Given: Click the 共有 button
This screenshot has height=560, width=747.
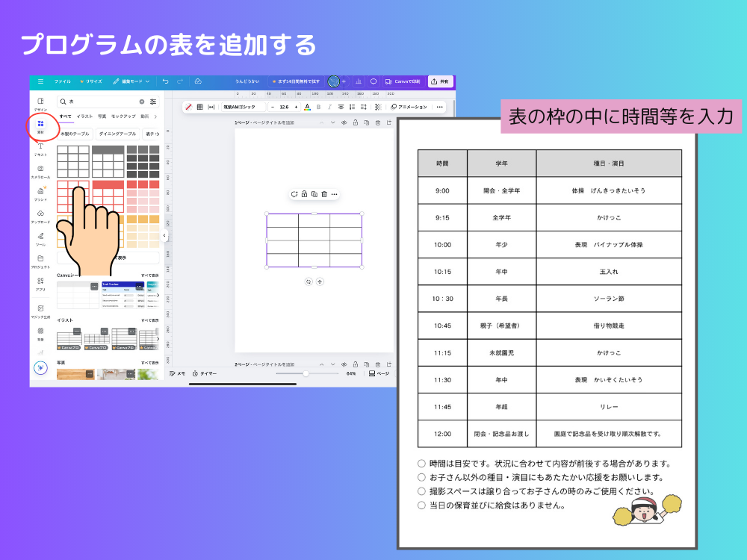Looking at the screenshot, I should 440,82.
